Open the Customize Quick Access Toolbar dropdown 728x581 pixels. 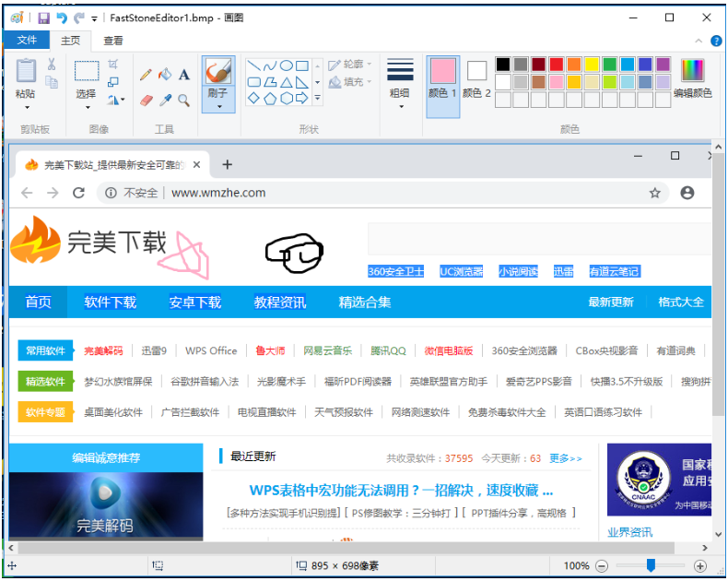tap(94, 18)
